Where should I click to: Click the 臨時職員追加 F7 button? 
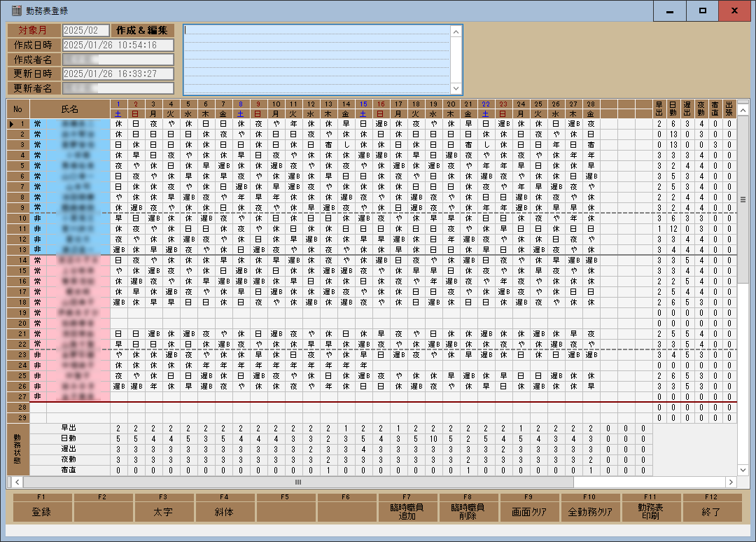pos(407,508)
